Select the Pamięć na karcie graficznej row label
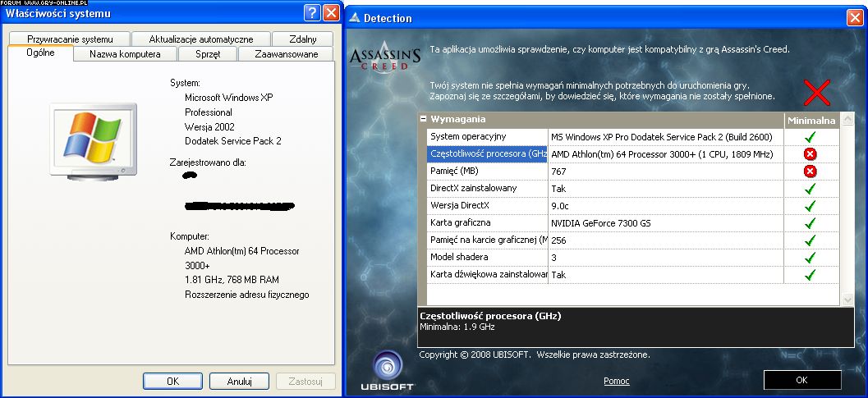868x398 pixels. pyautogui.click(x=489, y=240)
